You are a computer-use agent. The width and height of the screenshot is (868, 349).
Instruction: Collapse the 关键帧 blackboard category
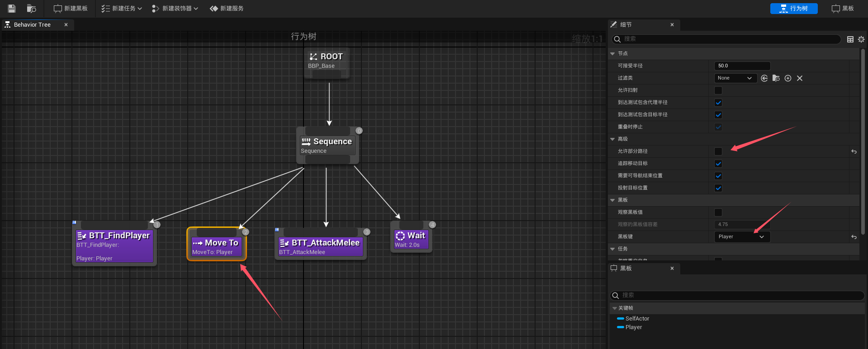click(x=614, y=308)
